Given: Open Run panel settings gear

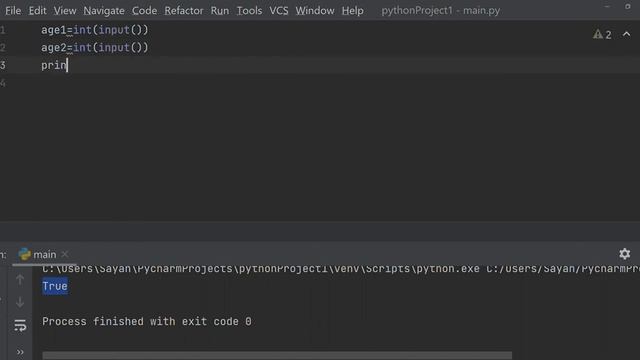Looking at the screenshot, I should click(x=624, y=254).
